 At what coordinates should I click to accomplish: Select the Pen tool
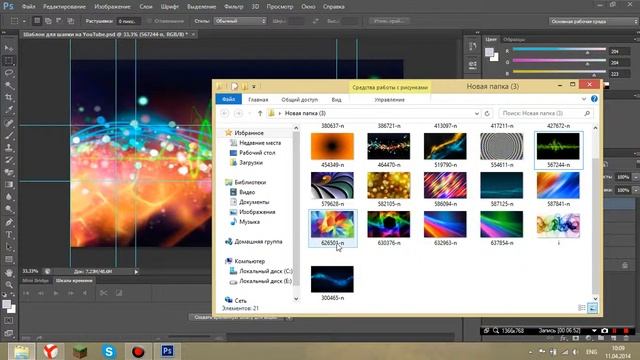click(x=9, y=222)
